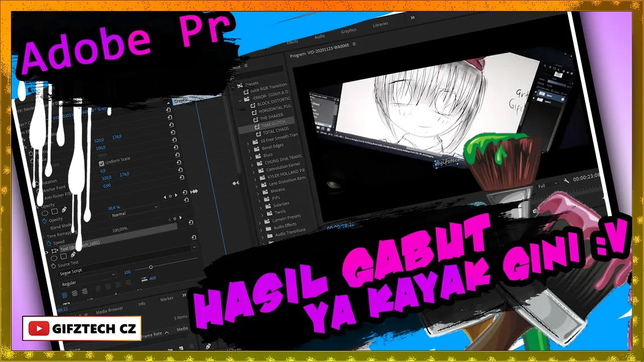Screen dimensions: 644x362
Task: Hide the Text (@gifztech_cz01) layer eye
Action: [x=47, y=253]
